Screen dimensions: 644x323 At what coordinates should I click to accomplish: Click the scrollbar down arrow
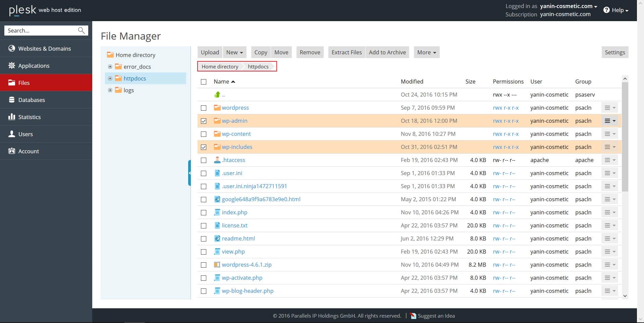click(x=625, y=296)
